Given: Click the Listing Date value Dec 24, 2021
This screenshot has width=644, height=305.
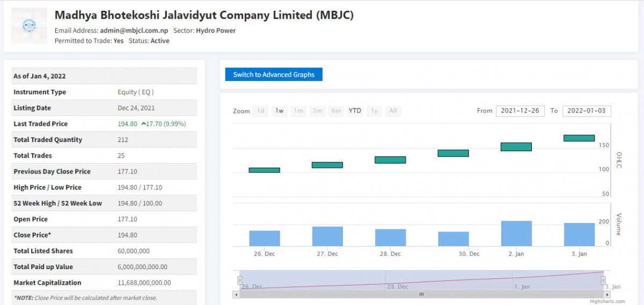Looking at the screenshot, I should (x=136, y=108).
